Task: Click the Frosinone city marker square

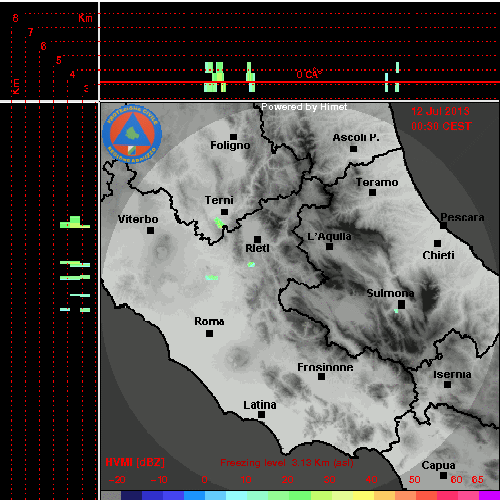Action: pos(322,377)
